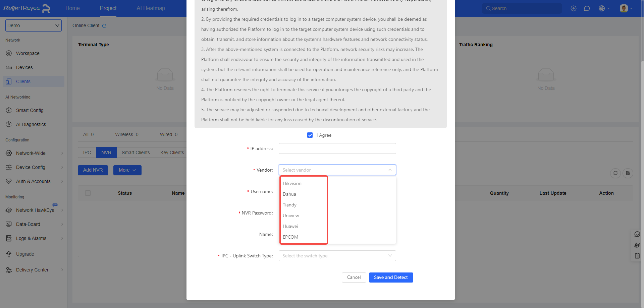
Task: Open the floating feedback edit icon
Action: [637, 245]
